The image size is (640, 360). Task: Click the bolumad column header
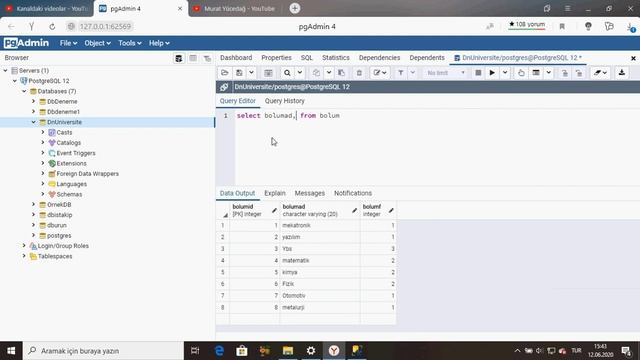[x=320, y=210]
